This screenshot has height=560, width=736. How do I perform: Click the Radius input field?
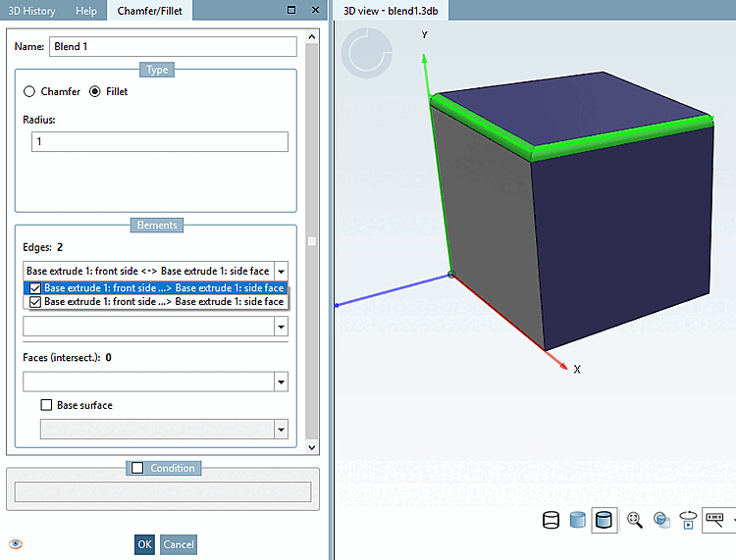pos(160,141)
